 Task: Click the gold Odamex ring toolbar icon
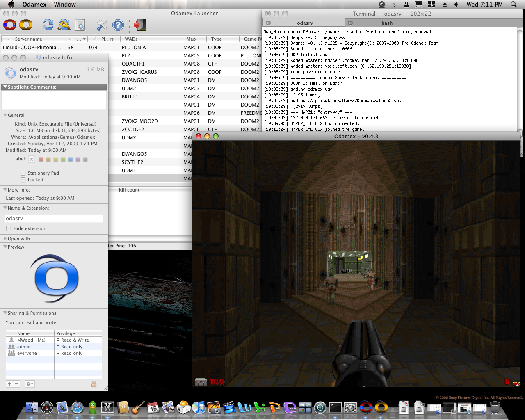pyautogui.click(x=26, y=25)
